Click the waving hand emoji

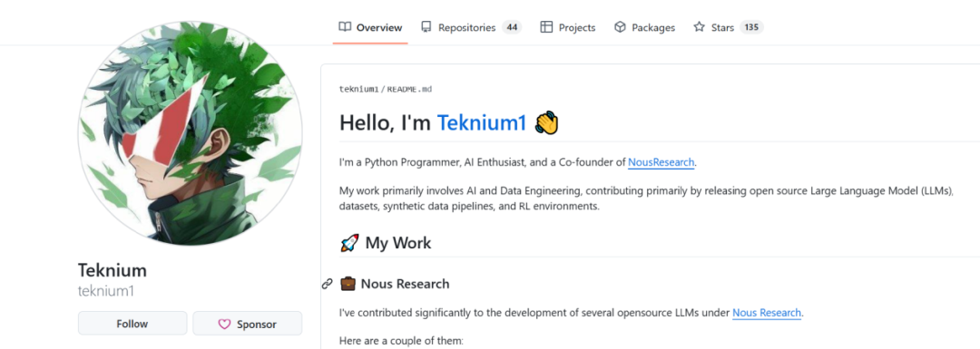coord(547,123)
